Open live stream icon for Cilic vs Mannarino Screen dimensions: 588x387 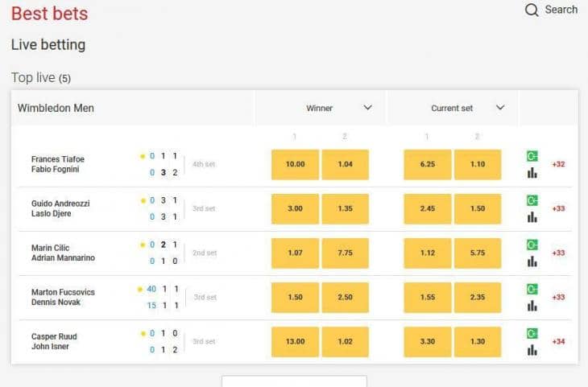[x=532, y=245]
